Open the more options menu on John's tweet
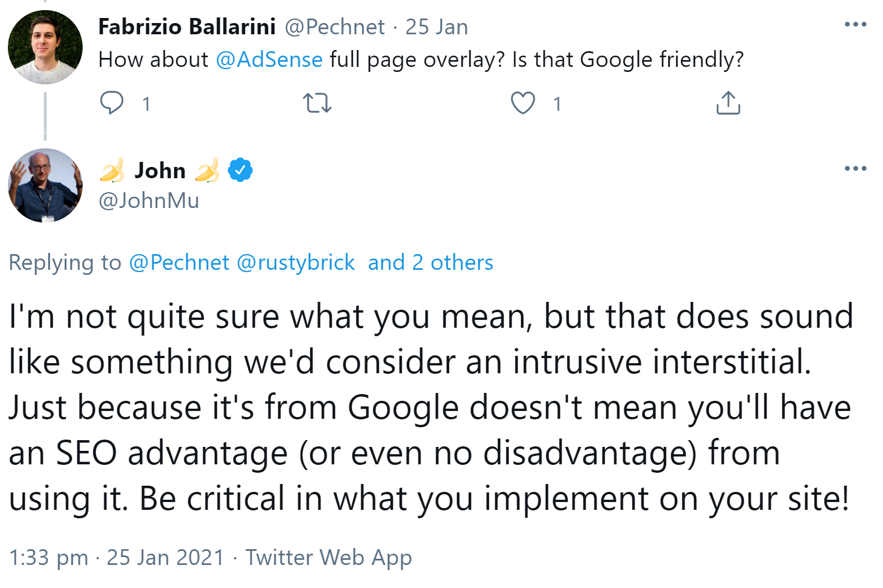 (x=856, y=168)
